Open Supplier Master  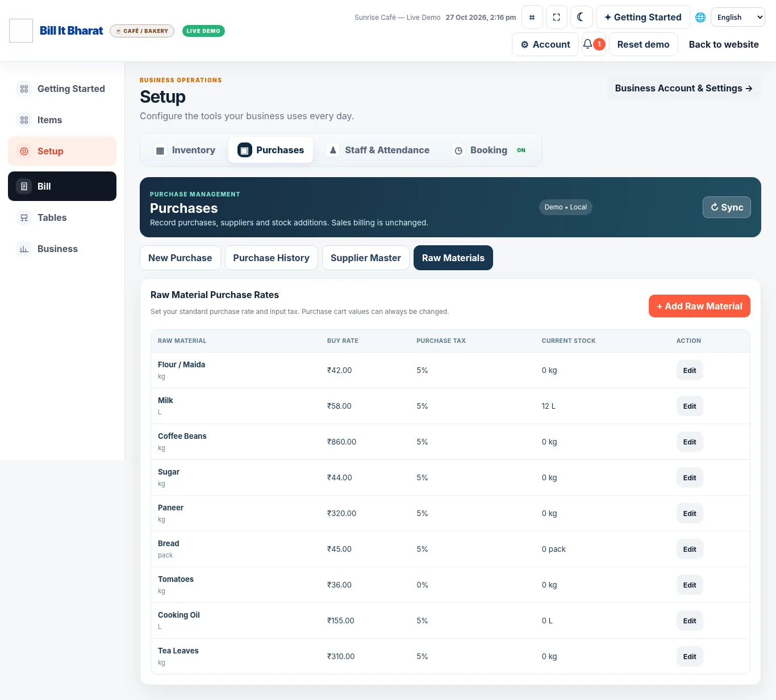[366, 258]
